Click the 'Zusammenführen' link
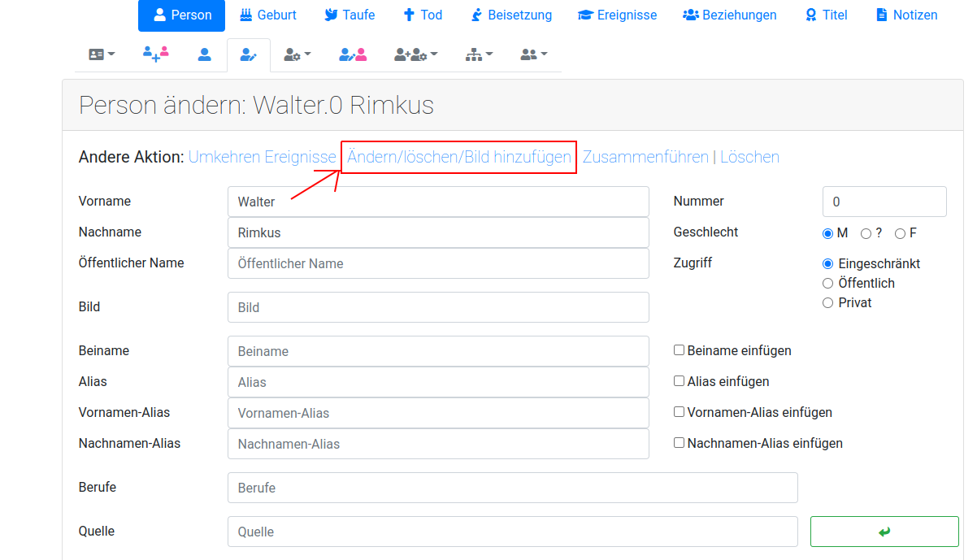Screen dimensions: 977x560 click(645, 156)
